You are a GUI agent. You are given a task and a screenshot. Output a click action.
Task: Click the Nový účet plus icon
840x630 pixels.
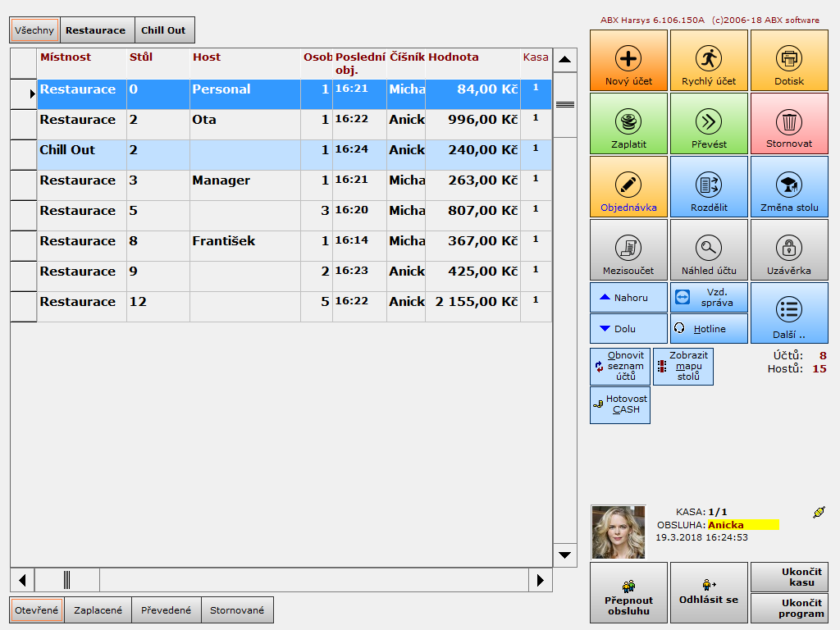click(x=628, y=58)
